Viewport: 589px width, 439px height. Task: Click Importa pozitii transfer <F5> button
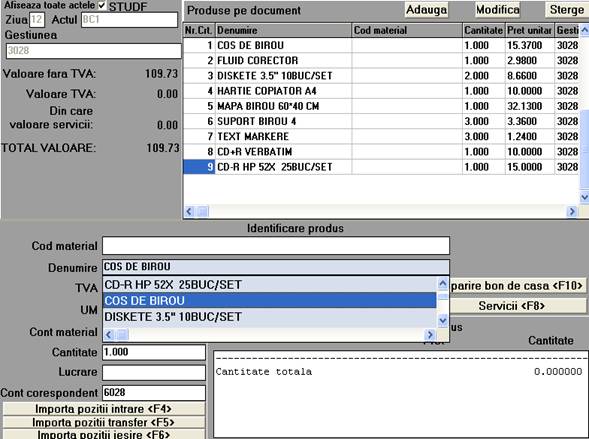104,422
